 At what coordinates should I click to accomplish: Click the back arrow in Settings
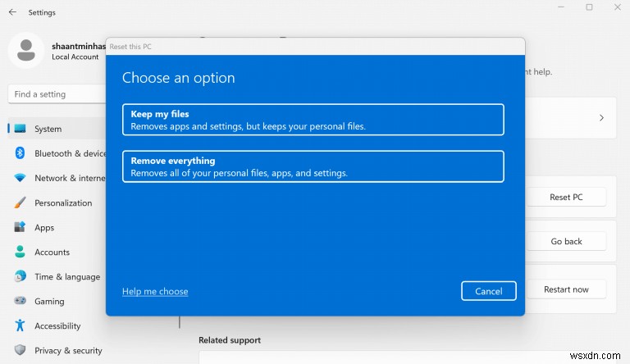click(12, 12)
